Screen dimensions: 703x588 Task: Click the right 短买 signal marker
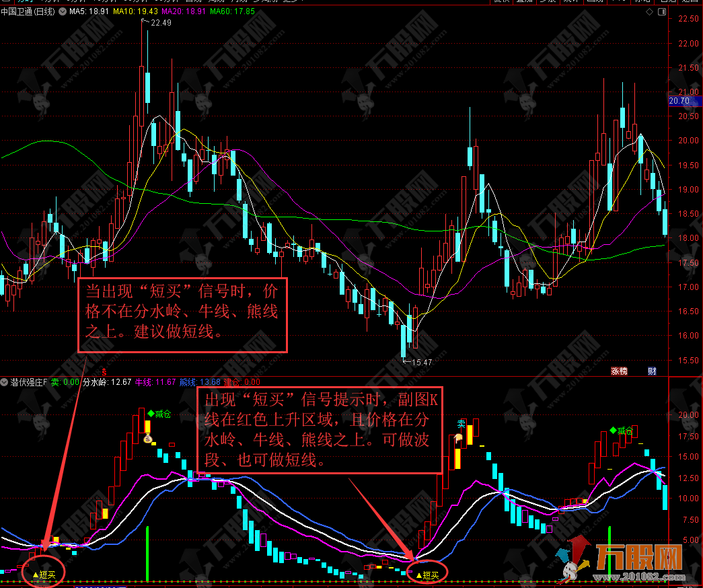(x=427, y=575)
